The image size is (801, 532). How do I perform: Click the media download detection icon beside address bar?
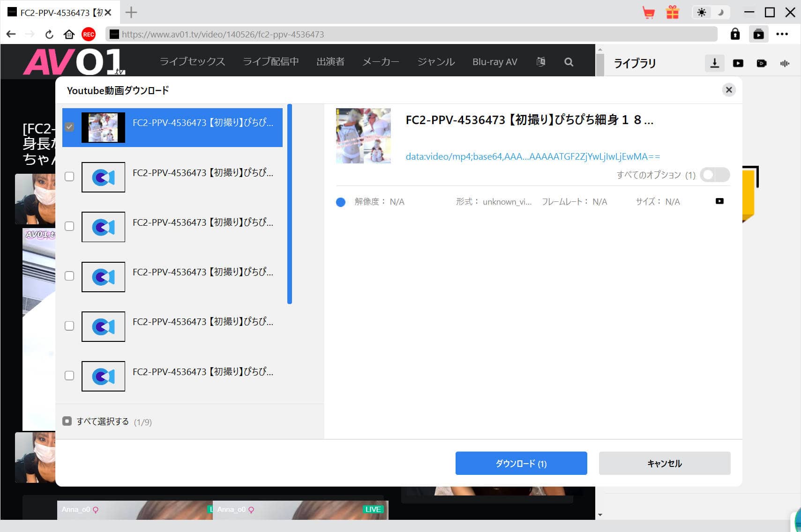758,34
